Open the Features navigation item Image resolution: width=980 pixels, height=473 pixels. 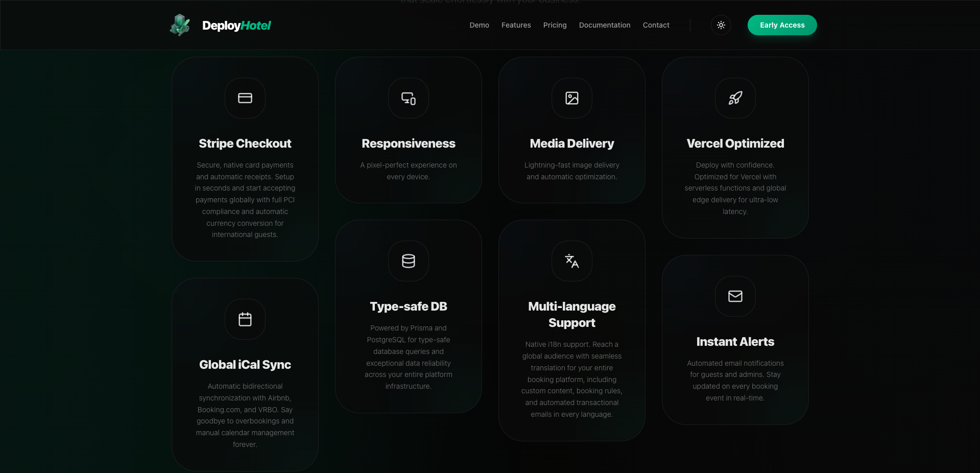pos(516,25)
